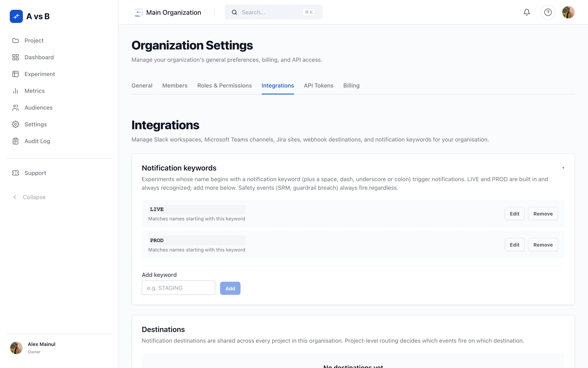Image resolution: width=588 pixels, height=368 pixels.
Task: Click the A vs B brand name
Action: 38,16
